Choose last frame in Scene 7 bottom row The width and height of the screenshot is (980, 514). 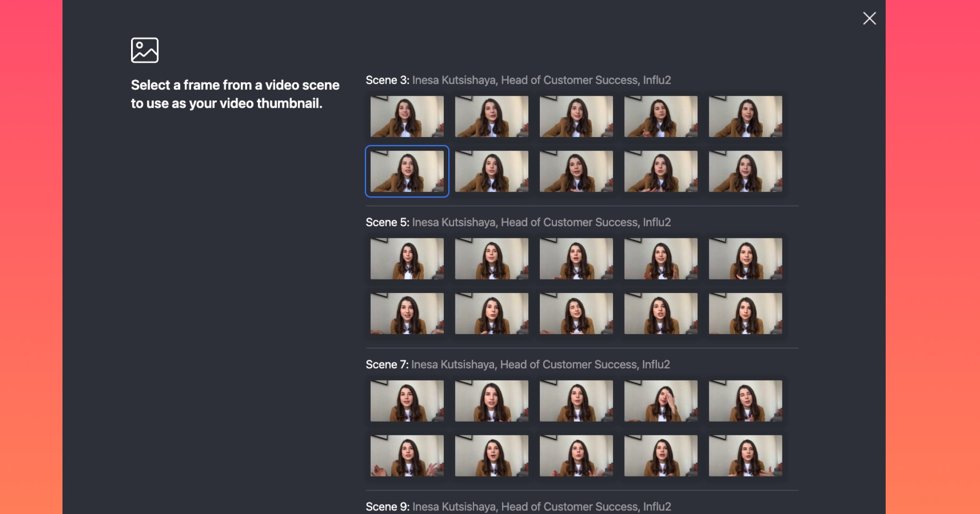pyautogui.click(x=745, y=456)
